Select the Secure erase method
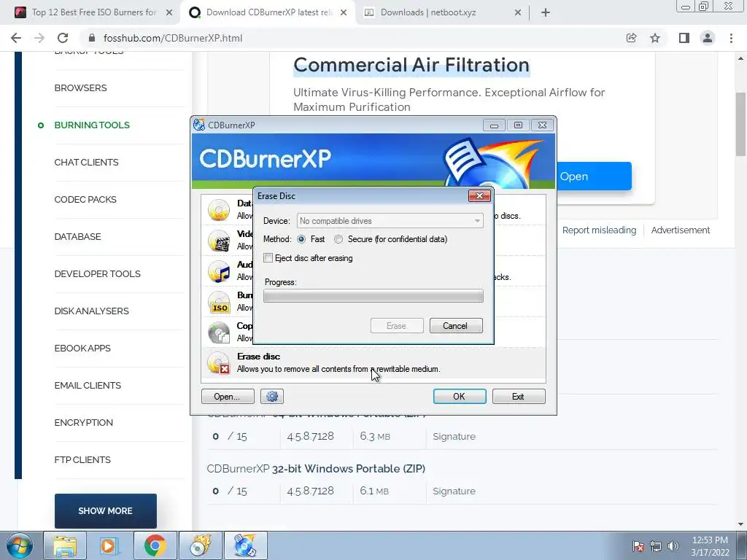The height and width of the screenshot is (560, 747). click(x=338, y=239)
